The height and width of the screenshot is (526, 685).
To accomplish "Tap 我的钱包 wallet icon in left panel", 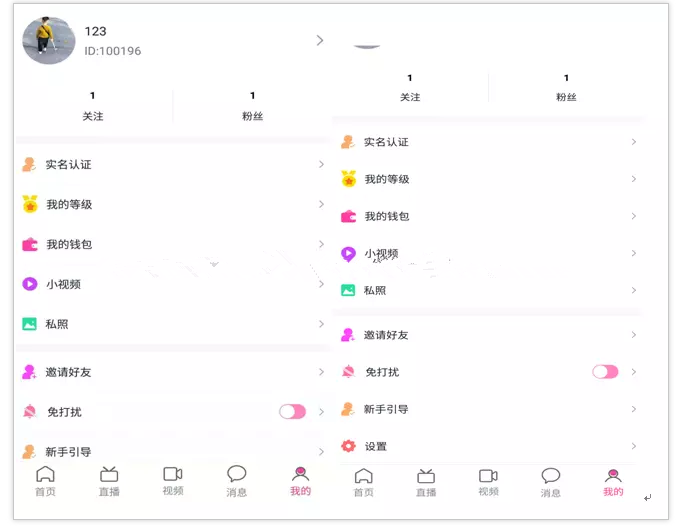I will (x=30, y=244).
